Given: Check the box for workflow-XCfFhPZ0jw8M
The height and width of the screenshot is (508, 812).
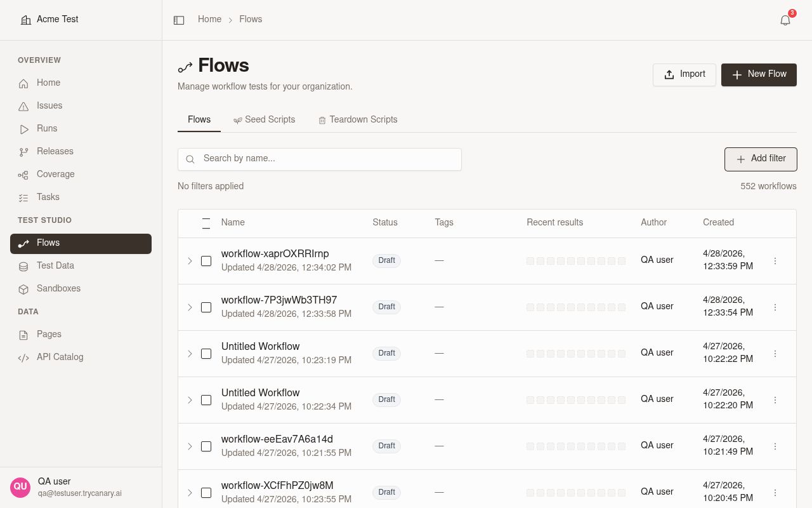Looking at the screenshot, I should [206, 493].
